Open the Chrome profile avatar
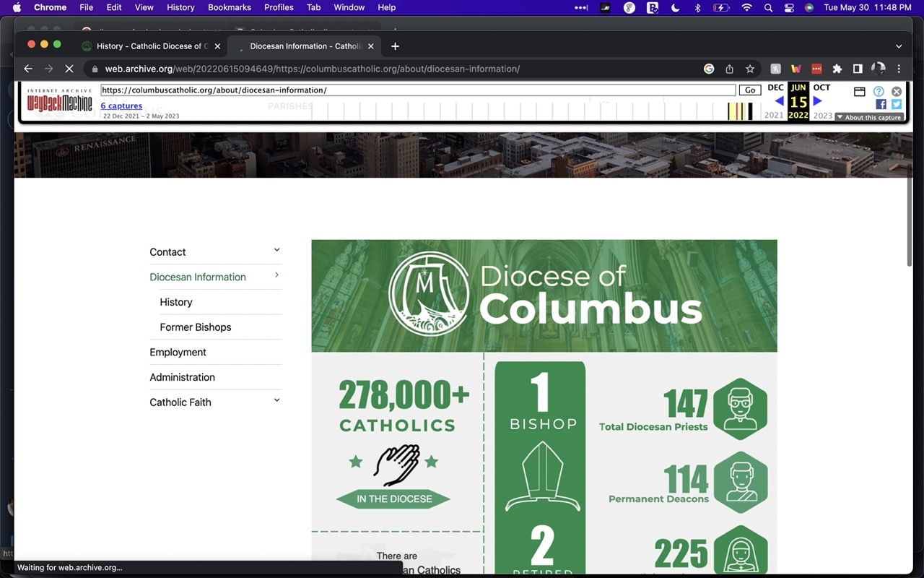Viewport: 924px width, 578px height. pyautogui.click(x=879, y=69)
